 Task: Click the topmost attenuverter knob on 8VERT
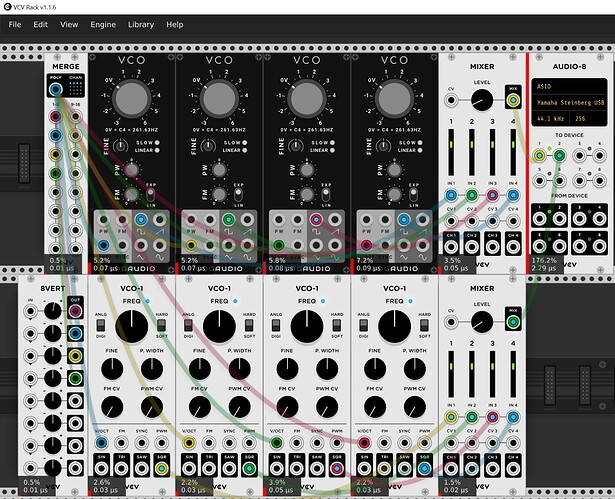coord(53,311)
